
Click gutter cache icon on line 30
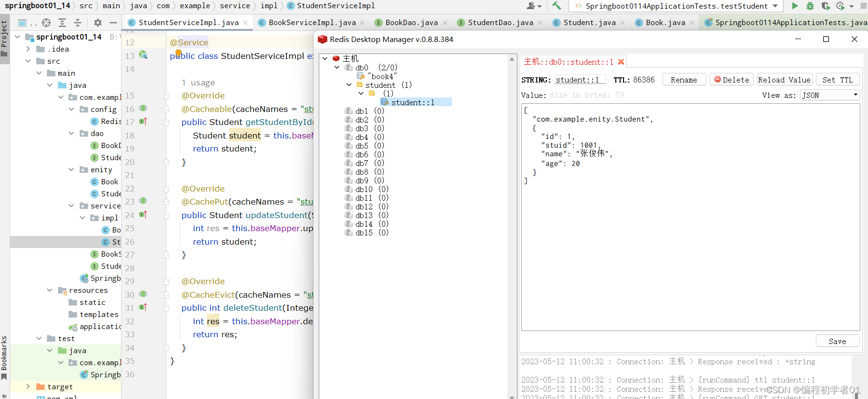click(143, 294)
